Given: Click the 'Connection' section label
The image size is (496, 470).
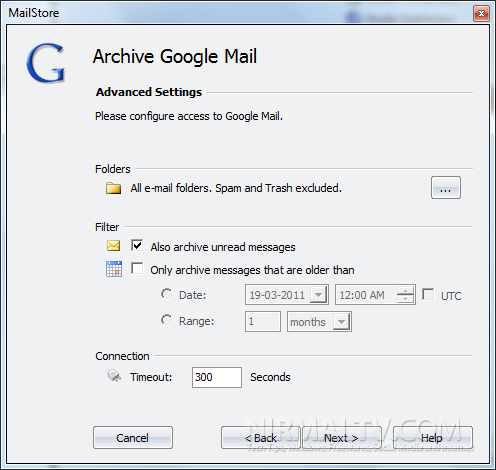Looking at the screenshot, I should coord(122,356).
